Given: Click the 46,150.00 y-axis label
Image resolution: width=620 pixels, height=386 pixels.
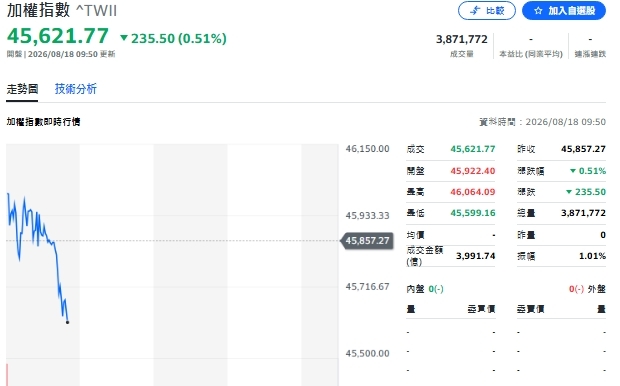Looking at the screenshot, I should 367,149.
